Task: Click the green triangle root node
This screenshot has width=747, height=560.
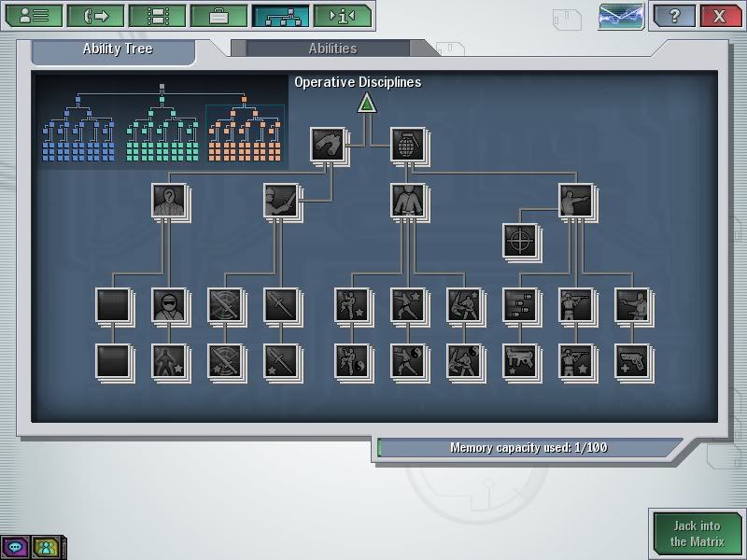Action: click(x=367, y=103)
